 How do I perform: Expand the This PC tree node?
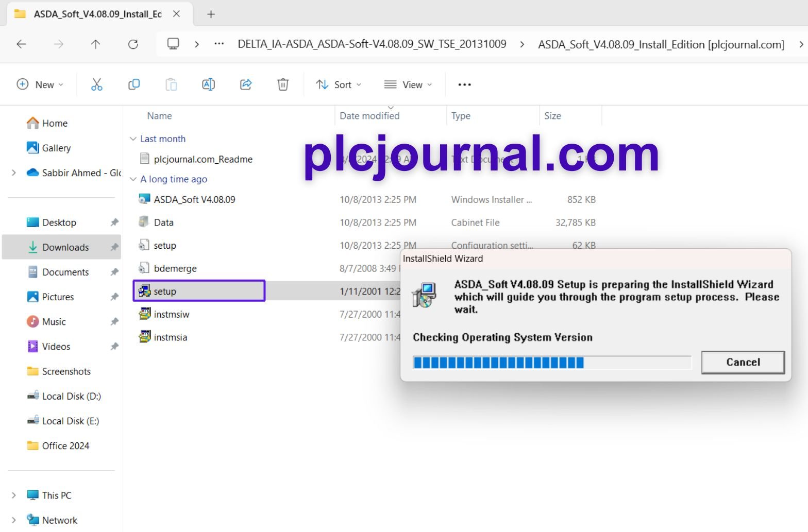tap(14, 495)
